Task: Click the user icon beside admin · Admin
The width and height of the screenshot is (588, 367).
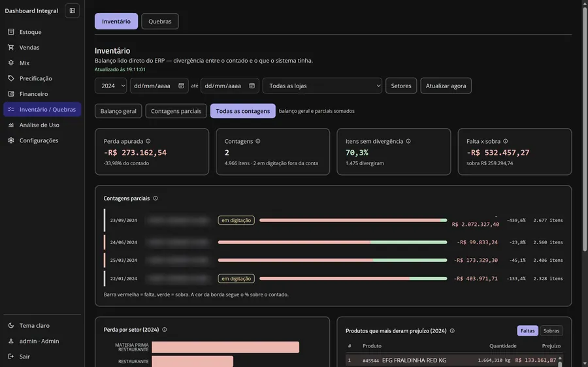Action: (x=11, y=341)
